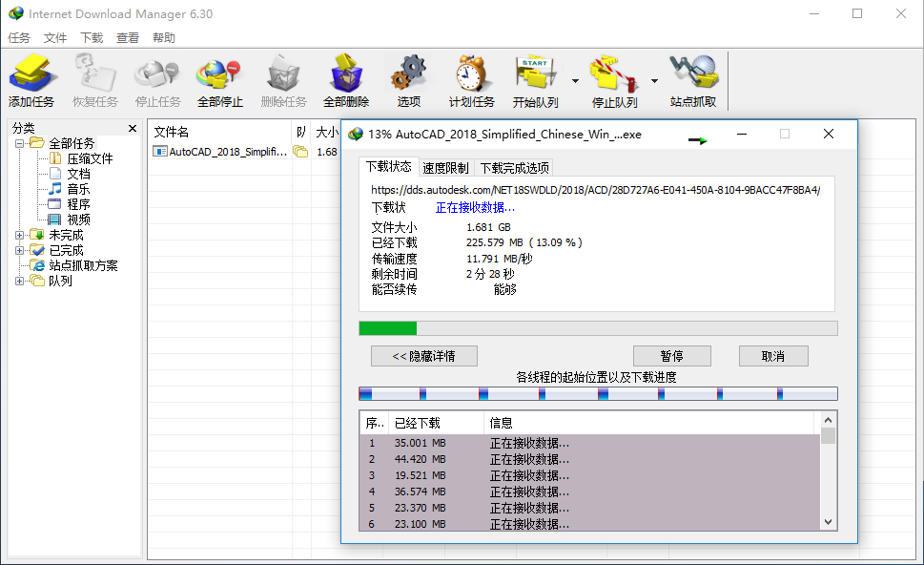Click the 已经下载 column header in thread list

click(437, 423)
